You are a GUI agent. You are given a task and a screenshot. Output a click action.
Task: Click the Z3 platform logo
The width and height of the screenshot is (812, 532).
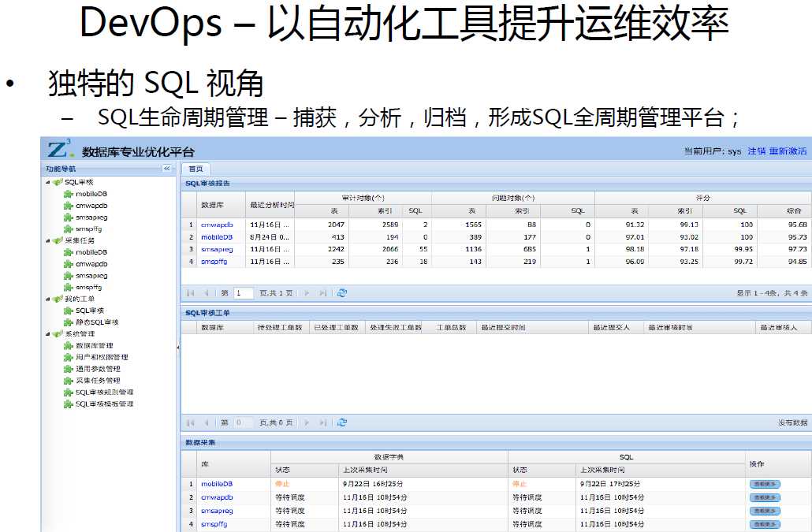click(x=61, y=149)
